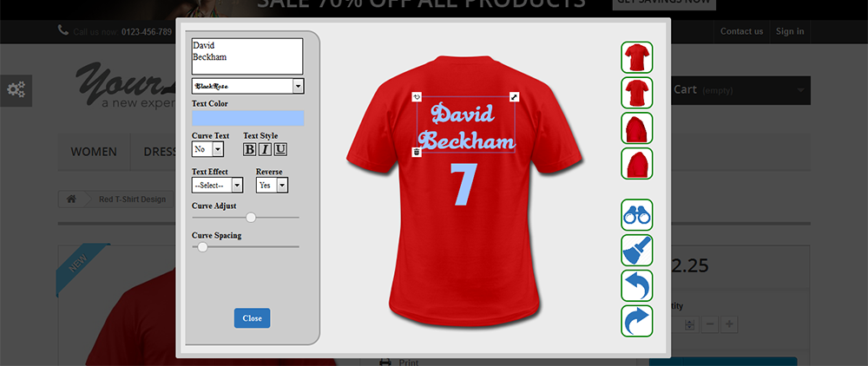Click the quantity plus button
Viewport: 868px width, 366px height.
(x=730, y=324)
